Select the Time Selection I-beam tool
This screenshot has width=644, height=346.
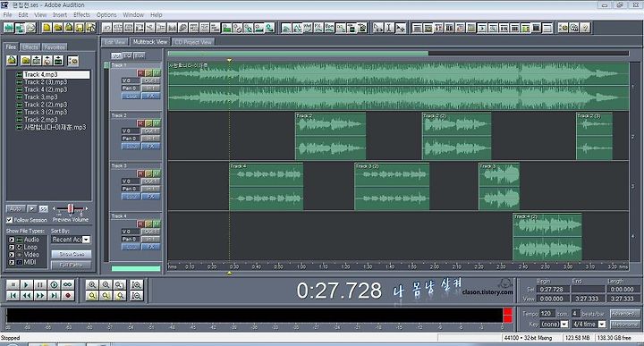click(389, 28)
